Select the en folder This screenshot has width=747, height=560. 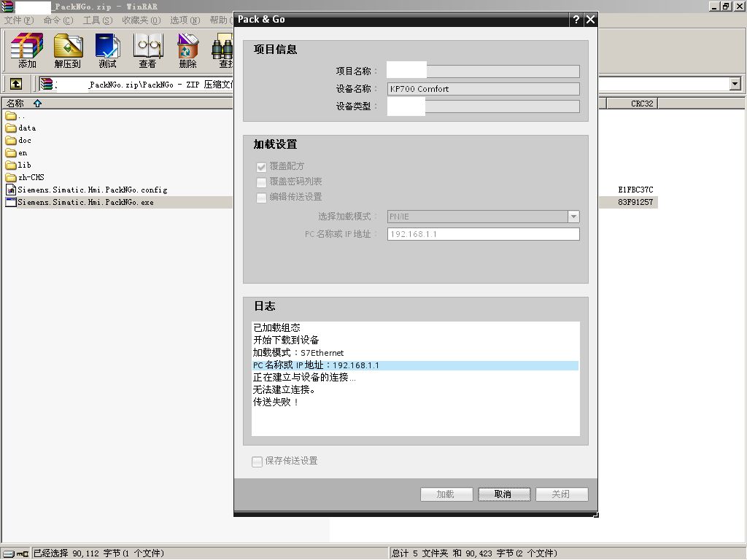click(17, 153)
